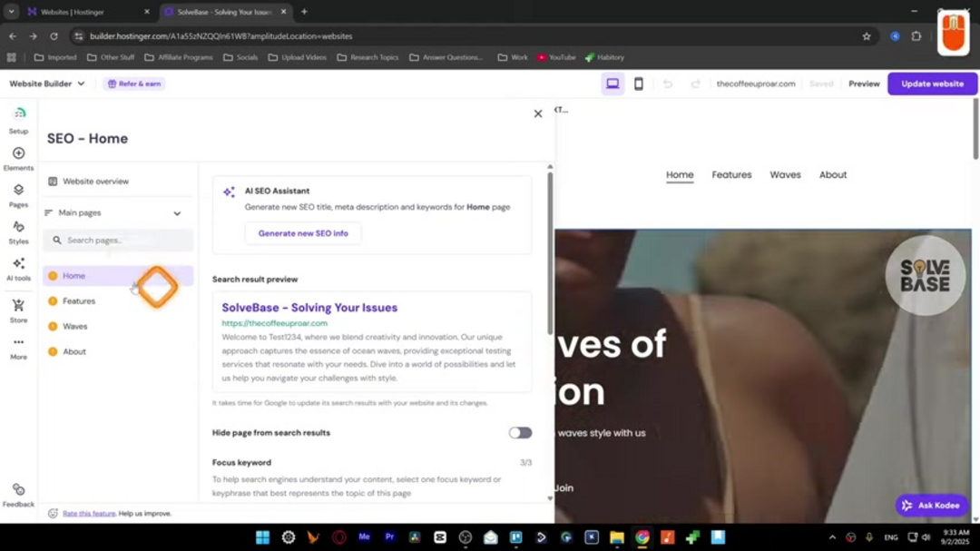
Task: Open the Elements panel in sidebar
Action: 18,154
